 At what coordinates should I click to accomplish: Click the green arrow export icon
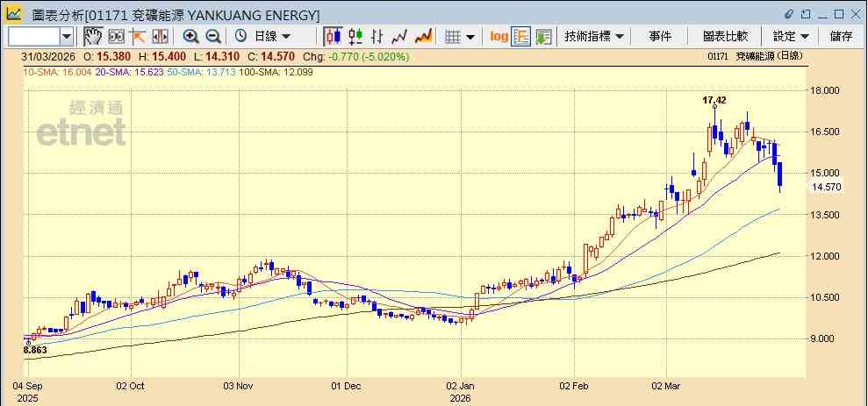tap(543, 37)
